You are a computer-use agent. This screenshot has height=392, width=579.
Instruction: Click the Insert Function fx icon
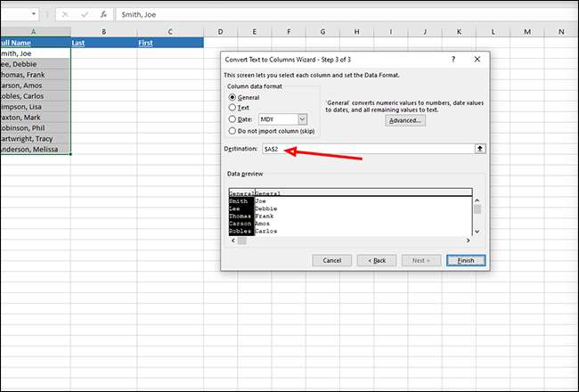coord(104,15)
